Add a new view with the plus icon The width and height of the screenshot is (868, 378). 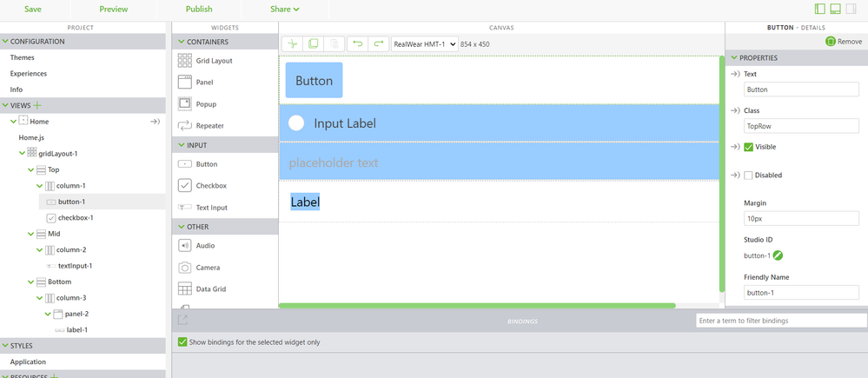point(37,105)
